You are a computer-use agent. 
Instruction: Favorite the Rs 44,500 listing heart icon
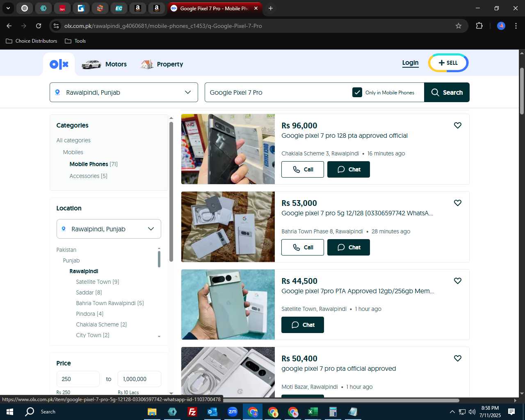pos(458,281)
